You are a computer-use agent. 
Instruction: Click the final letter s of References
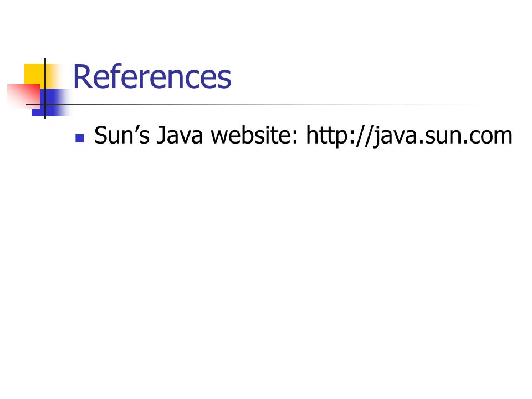pyautogui.click(x=224, y=80)
